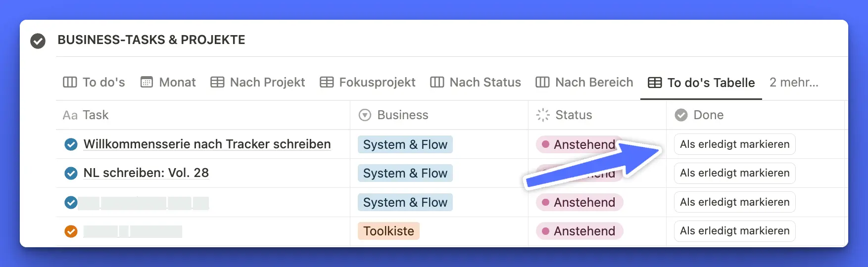Mark Willkommensserie task as erledigt
This screenshot has height=267, width=868.
pyautogui.click(x=734, y=144)
